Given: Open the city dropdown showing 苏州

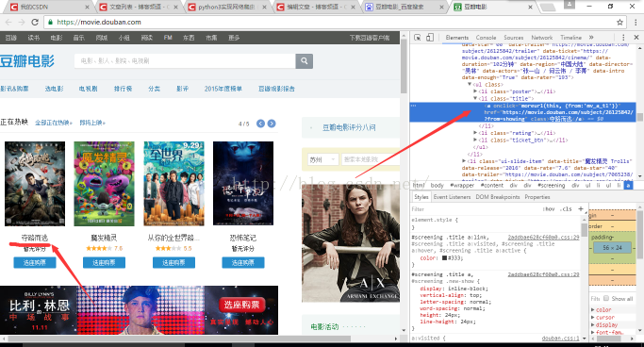Looking at the screenshot, I should (322, 159).
